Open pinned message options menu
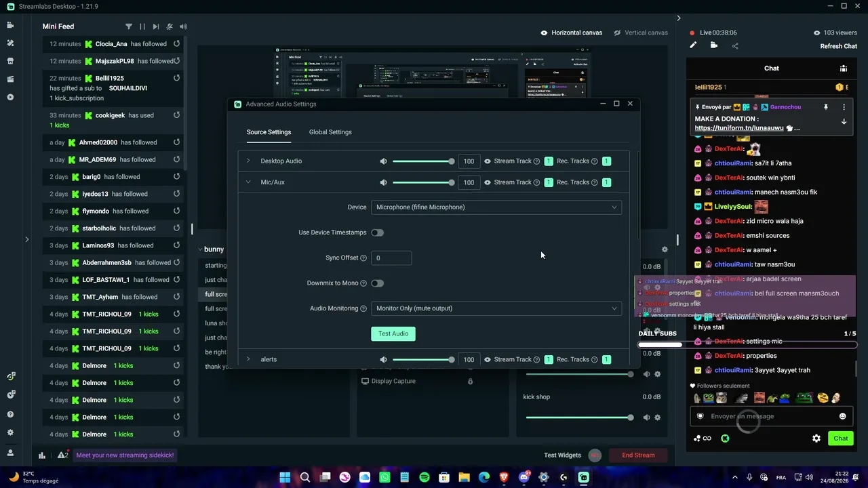 pos(844,107)
